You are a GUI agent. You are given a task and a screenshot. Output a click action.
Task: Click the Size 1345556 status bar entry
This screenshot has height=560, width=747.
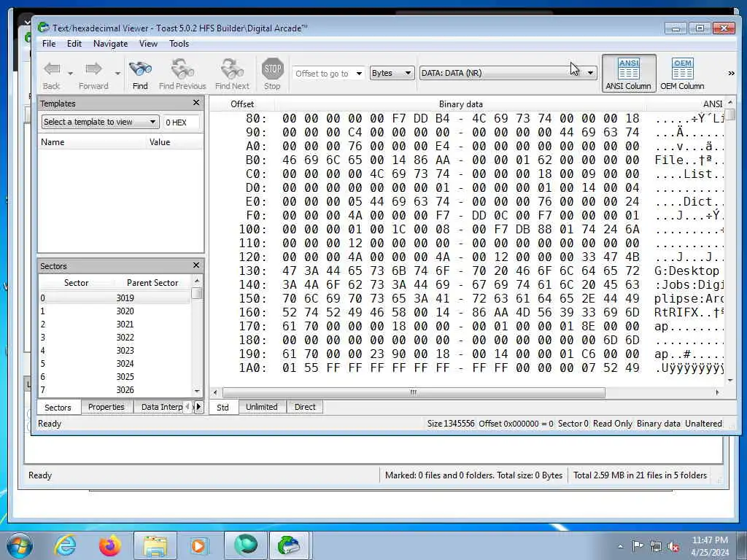(x=451, y=424)
